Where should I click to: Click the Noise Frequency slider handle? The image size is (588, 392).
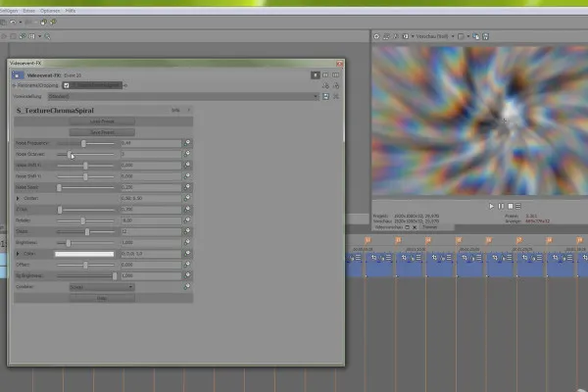click(83, 143)
